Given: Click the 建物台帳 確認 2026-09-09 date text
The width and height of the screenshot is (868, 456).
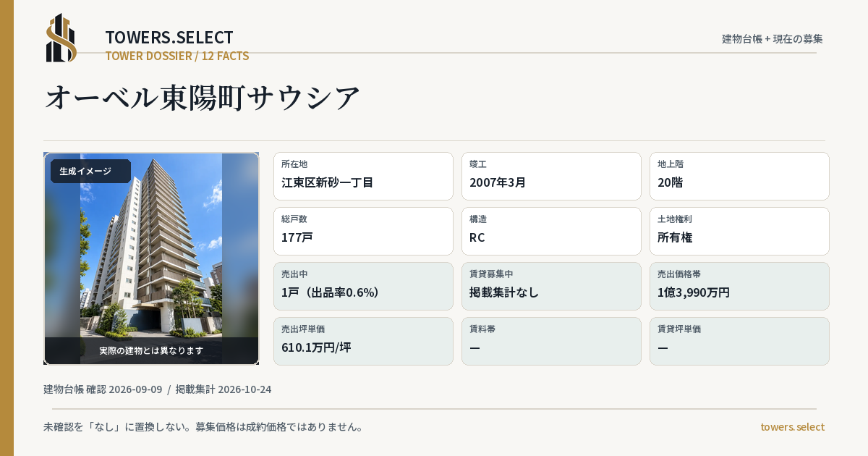Looking at the screenshot, I should 103,389.
